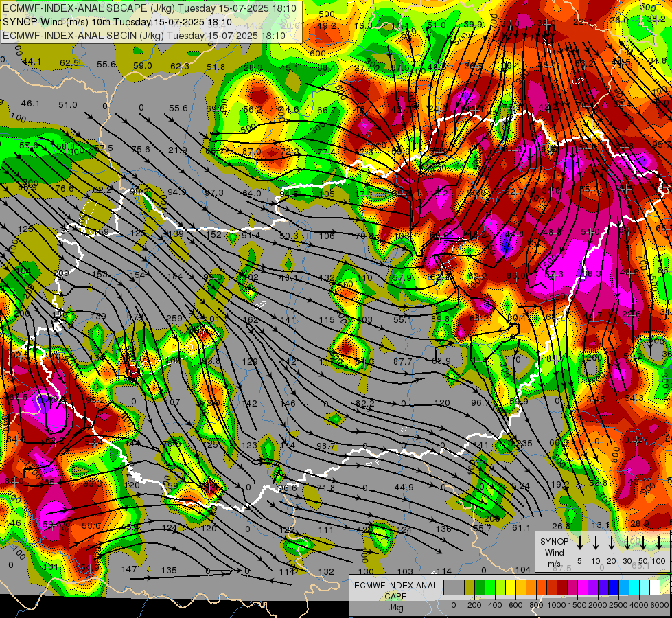Click the map value 62.5
This screenshot has height=618, width=672.
coord(69,63)
